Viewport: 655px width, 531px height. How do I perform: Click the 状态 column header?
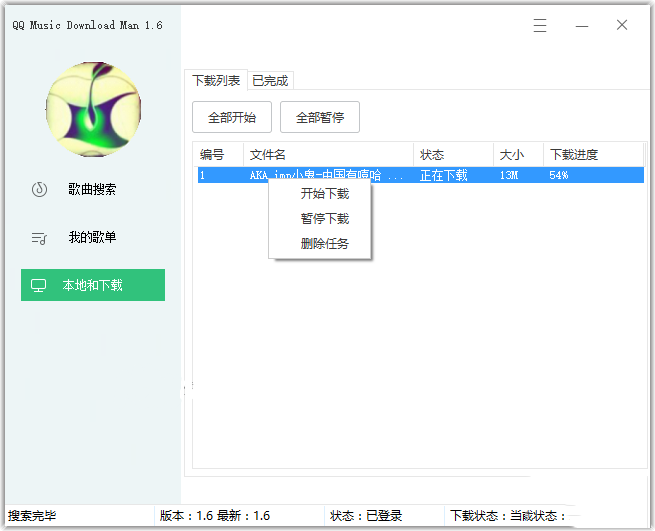(453, 155)
